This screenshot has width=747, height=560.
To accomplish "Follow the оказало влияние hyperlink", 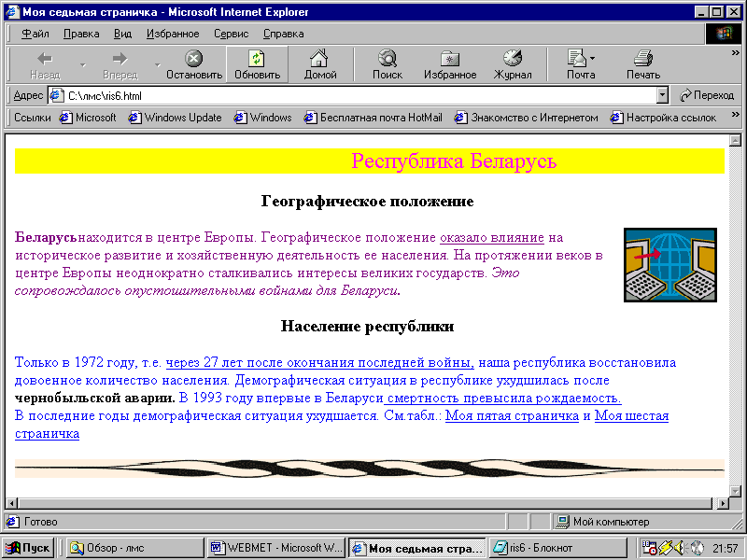I will point(492,237).
